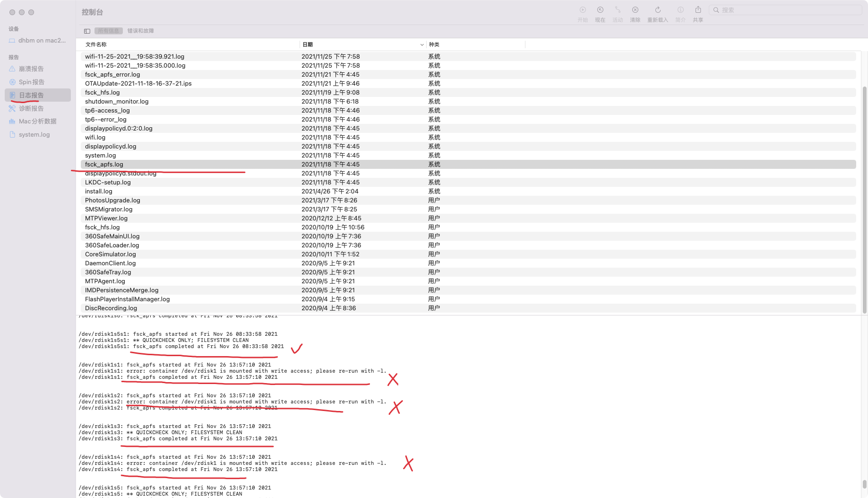Open the Spin报告 sidebar item

(38, 82)
